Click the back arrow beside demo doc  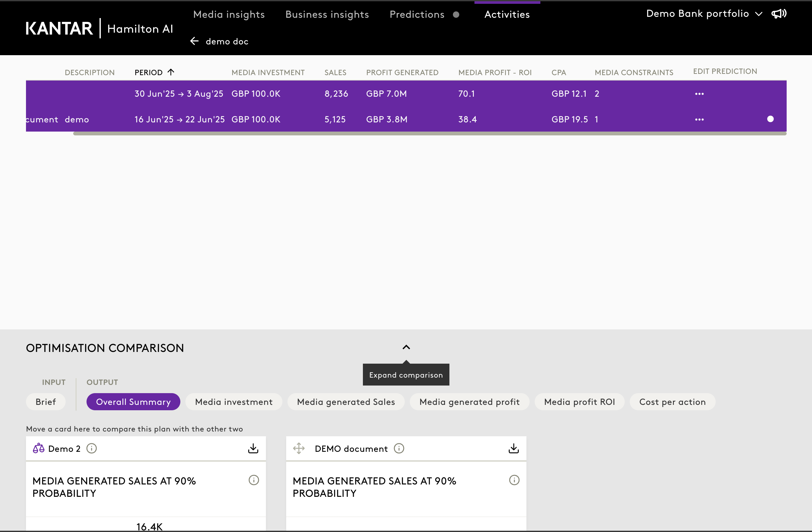click(x=194, y=41)
